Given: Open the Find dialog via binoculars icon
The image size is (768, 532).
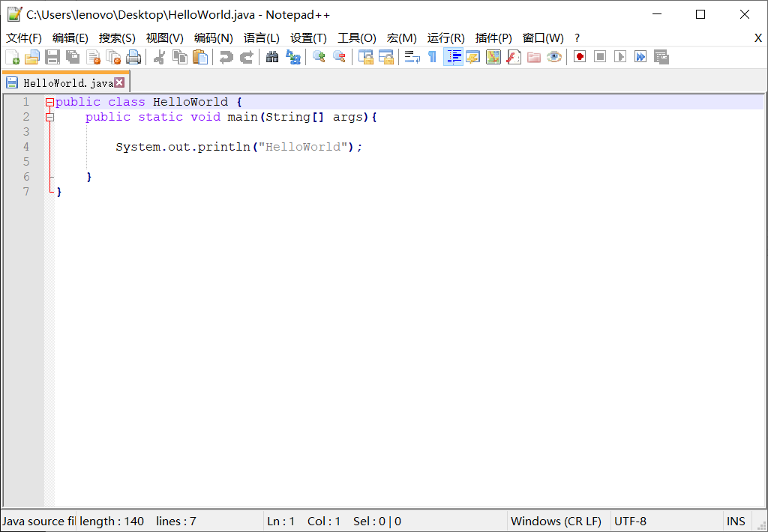Looking at the screenshot, I should (271, 57).
